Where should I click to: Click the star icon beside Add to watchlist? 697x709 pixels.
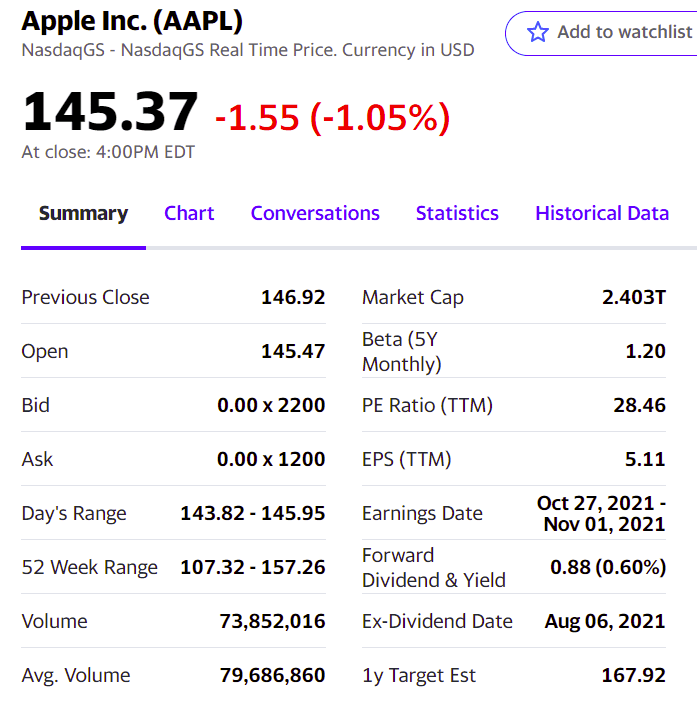pyautogui.click(x=537, y=32)
